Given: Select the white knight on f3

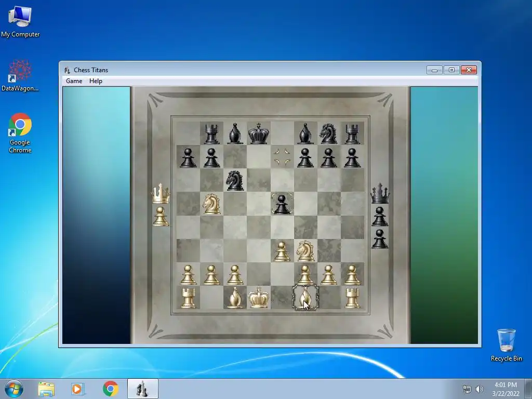Looking at the screenshot, I should coord(305,251).
